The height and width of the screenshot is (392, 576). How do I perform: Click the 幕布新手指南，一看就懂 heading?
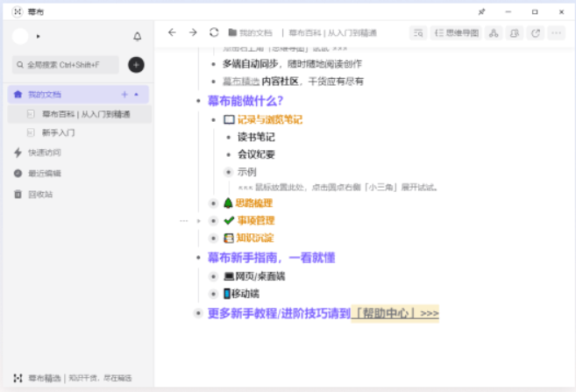tap(272, 258)
